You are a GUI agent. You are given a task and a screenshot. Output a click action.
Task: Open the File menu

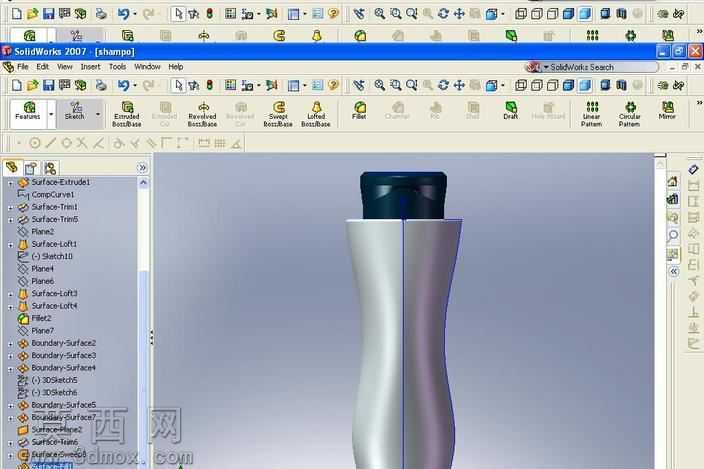coord(22,67)
